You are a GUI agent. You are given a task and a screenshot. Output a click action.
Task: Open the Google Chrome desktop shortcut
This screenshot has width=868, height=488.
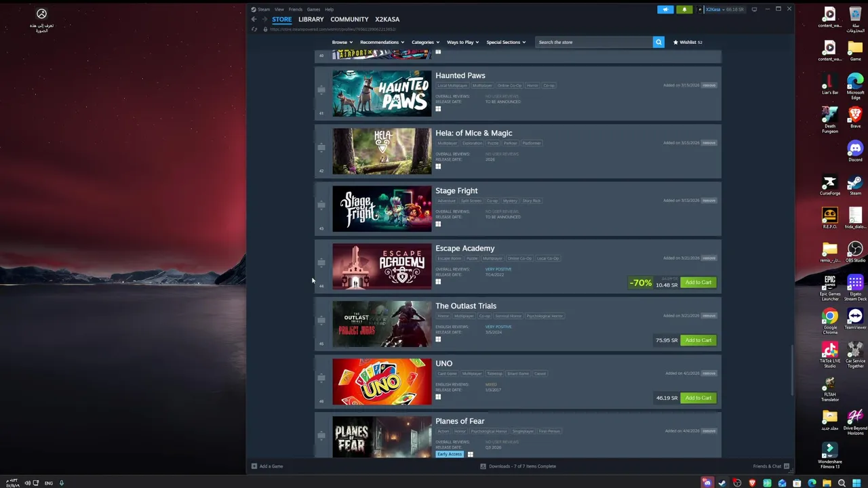click(x=830, y=321)
